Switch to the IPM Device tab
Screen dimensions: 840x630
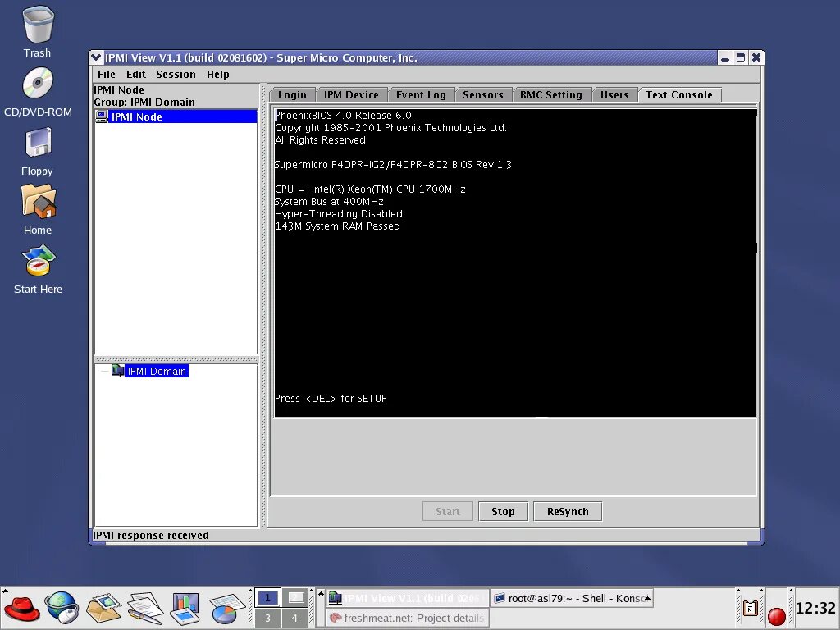[351, 95]
